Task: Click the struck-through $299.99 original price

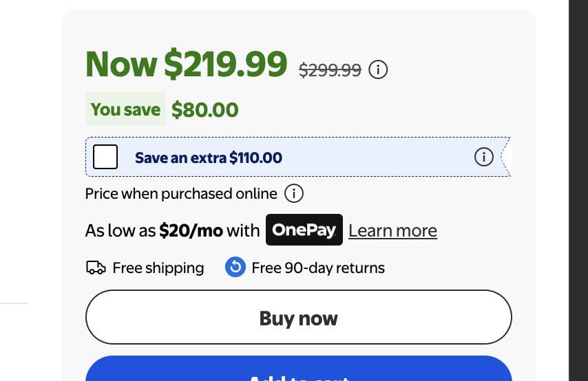Action: pos(330,69)
